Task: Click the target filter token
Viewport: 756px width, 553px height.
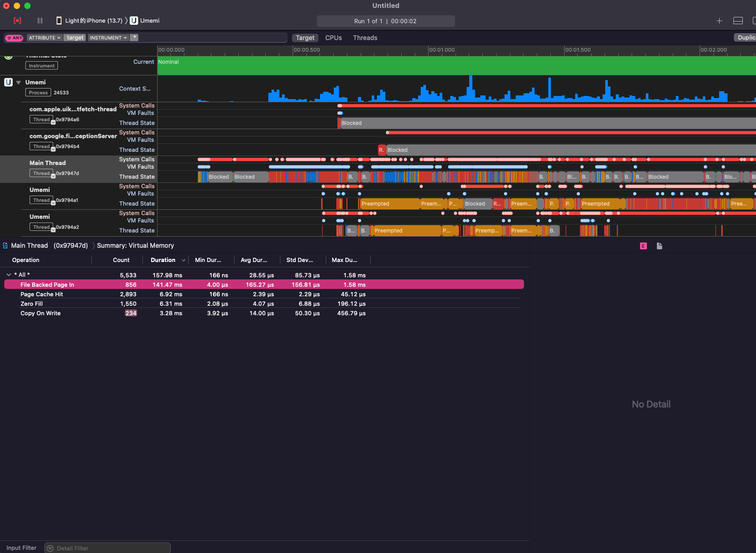Action: (75, 38)
